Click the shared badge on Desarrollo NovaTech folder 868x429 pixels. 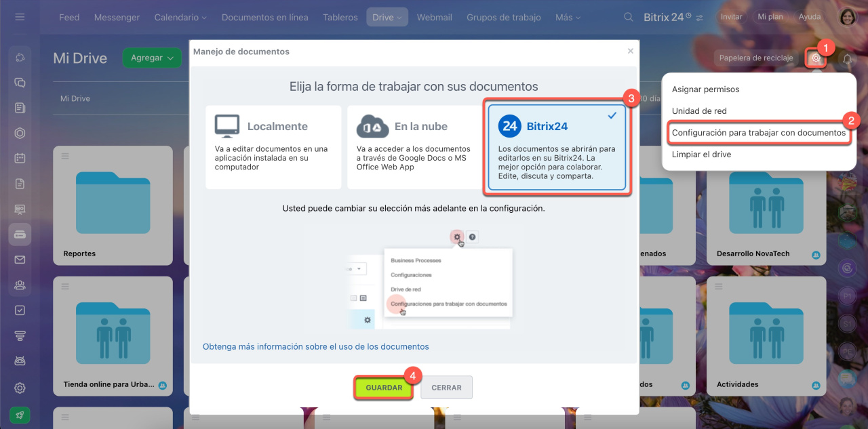(x=816, y=254)
